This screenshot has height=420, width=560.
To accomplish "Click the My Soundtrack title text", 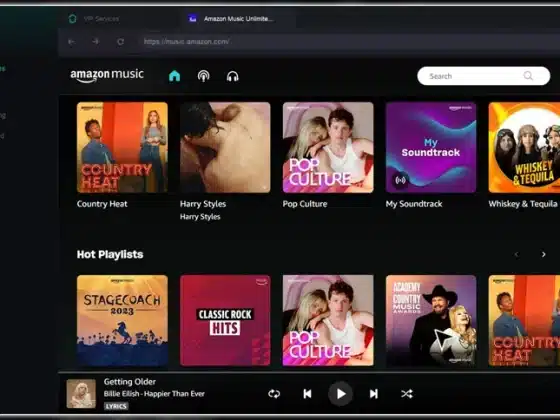I will (414, 204).
